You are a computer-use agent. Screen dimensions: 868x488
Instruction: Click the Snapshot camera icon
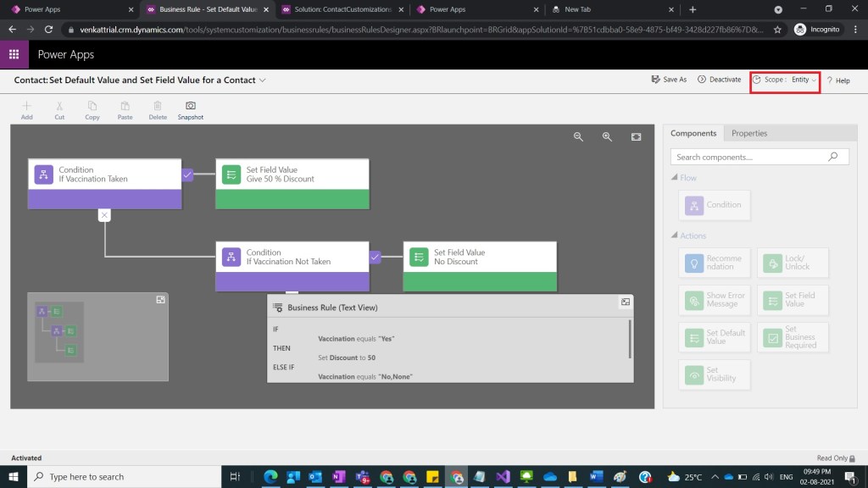[190, 106]
